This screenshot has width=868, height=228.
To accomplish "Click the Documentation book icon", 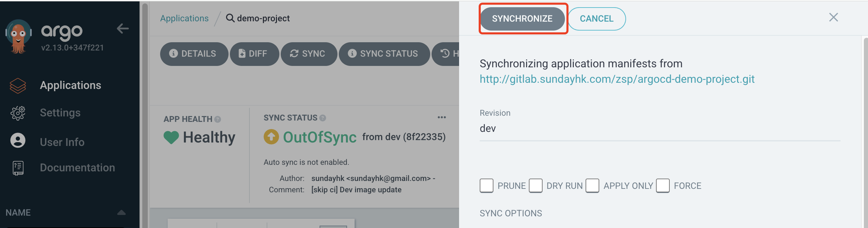I will coord(18,168).
